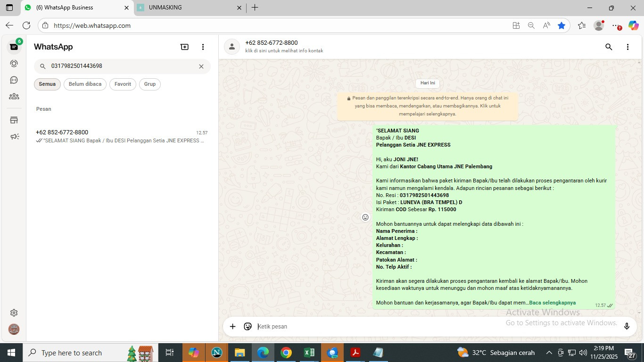The image size is (644, 362).
Task: Click the Hari Ini date chip
Action: 428,83
